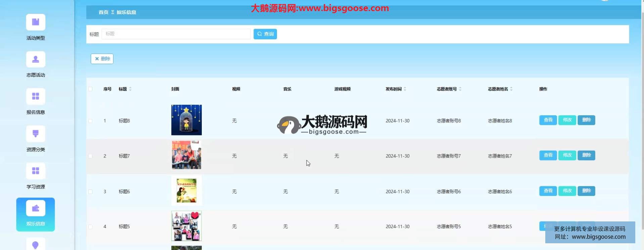Sort table by 志愿者账号 column arrows
This screenshot has height=250, width=644.
pos(460,89)
